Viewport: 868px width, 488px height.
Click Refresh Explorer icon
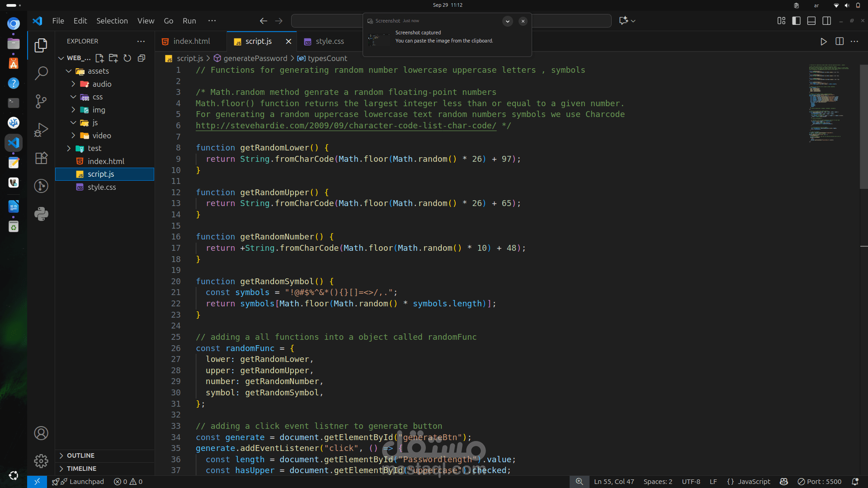click(x=127, y=58)
